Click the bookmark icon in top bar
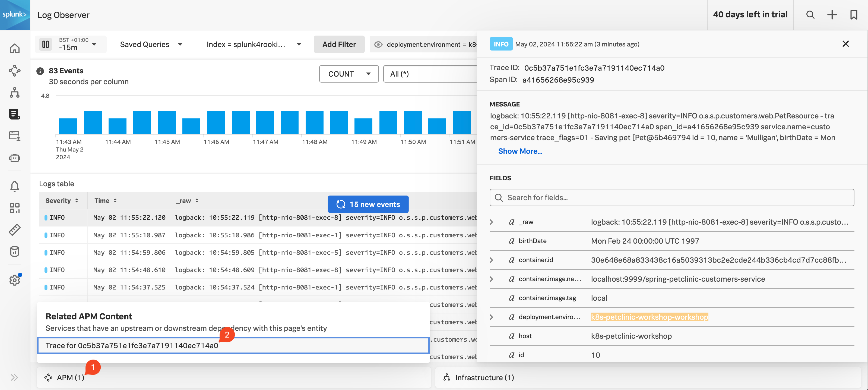This screenshot has height=390, width=868. tap(854, 15)
